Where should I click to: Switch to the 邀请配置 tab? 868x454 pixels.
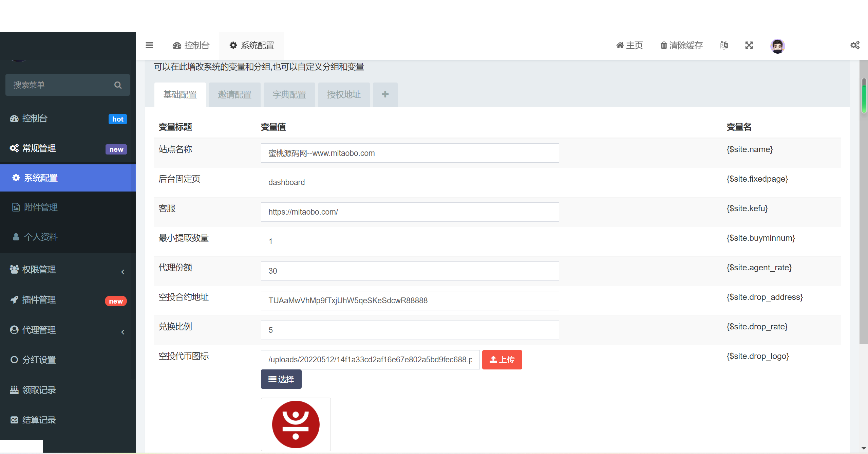235,94
